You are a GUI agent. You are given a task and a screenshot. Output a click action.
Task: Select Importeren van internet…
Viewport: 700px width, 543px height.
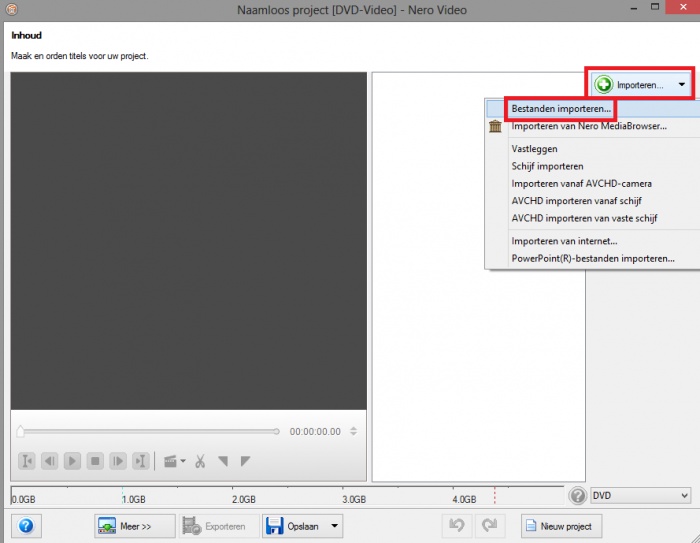pyautogui.click(x=564, y=241)
